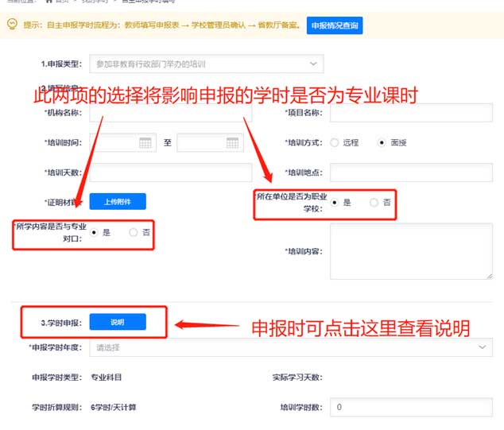Choose 否 for 所在单位是否为职业学校

[x=374, y=203]
